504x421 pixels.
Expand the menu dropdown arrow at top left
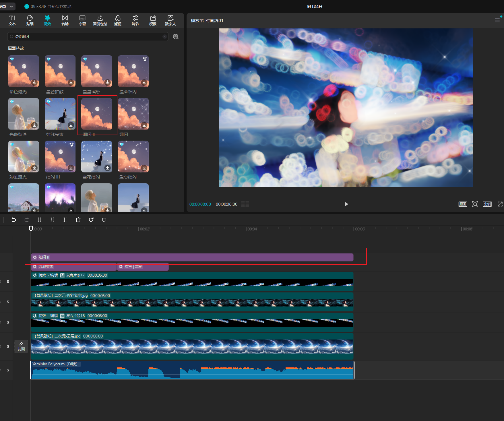[x=11, y=6]
